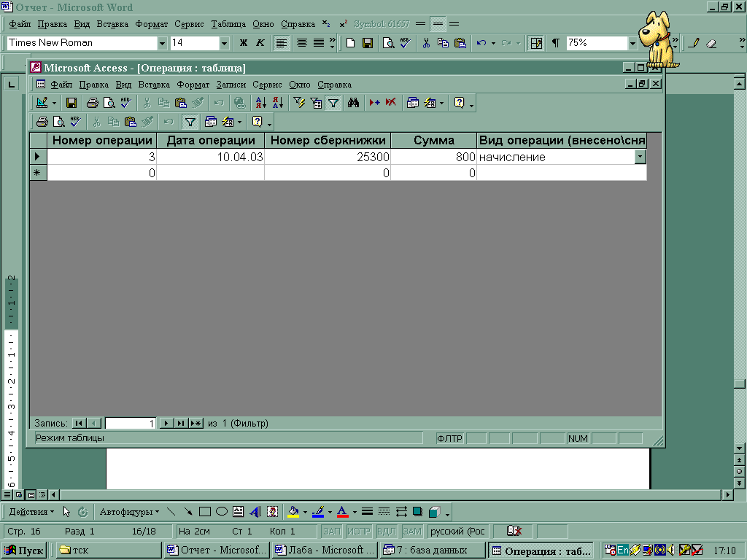Go to first record navigation button

pos(79,423)
